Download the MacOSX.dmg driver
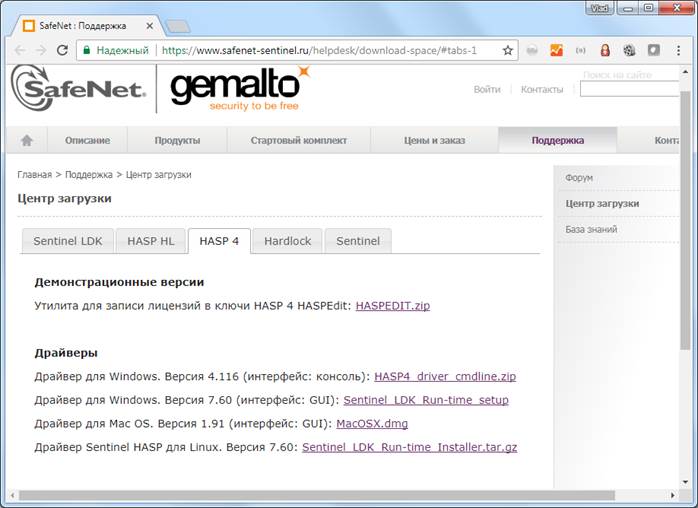Screen dimensions: 698x508 pyautogui.click(x=372, y=423)
